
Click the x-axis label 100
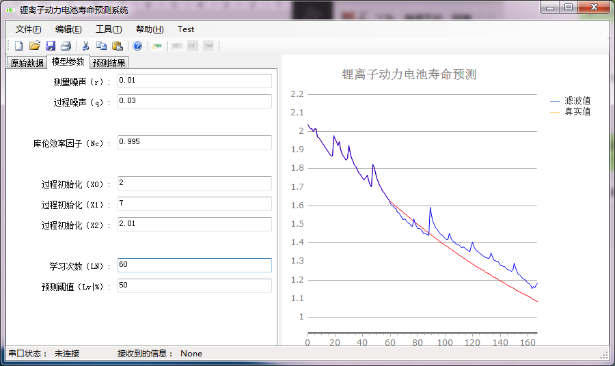pyautogui.click(x=445, y=342)
